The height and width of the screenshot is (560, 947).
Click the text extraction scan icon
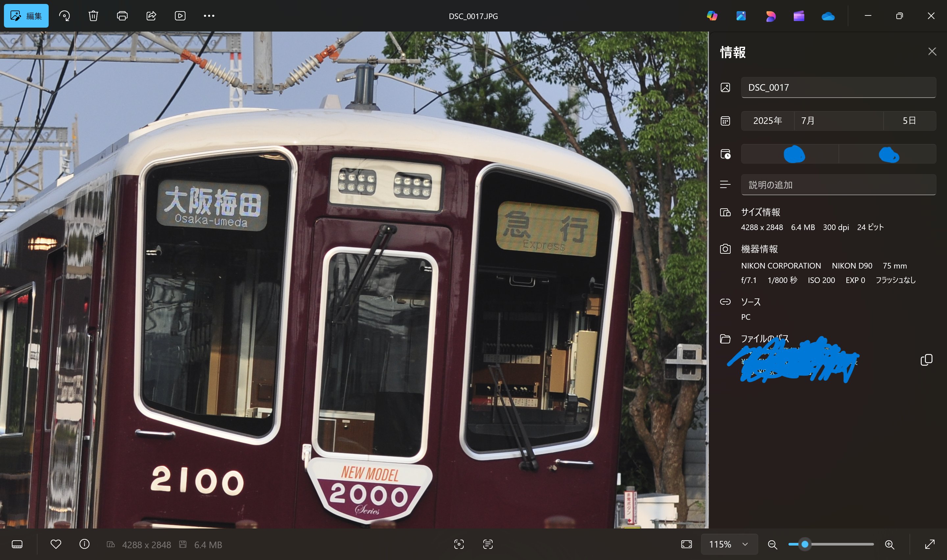[x=488, y=544]
